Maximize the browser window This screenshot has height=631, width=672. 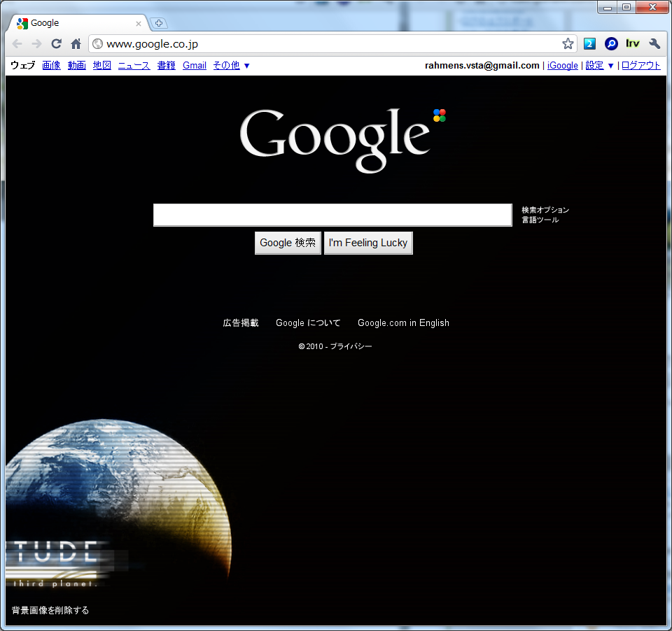626,7
